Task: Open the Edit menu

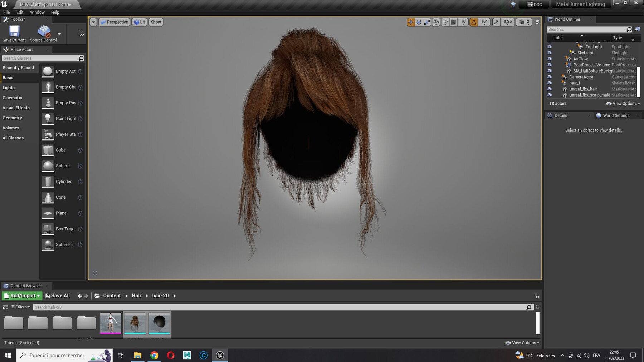Action: [20, 12]
